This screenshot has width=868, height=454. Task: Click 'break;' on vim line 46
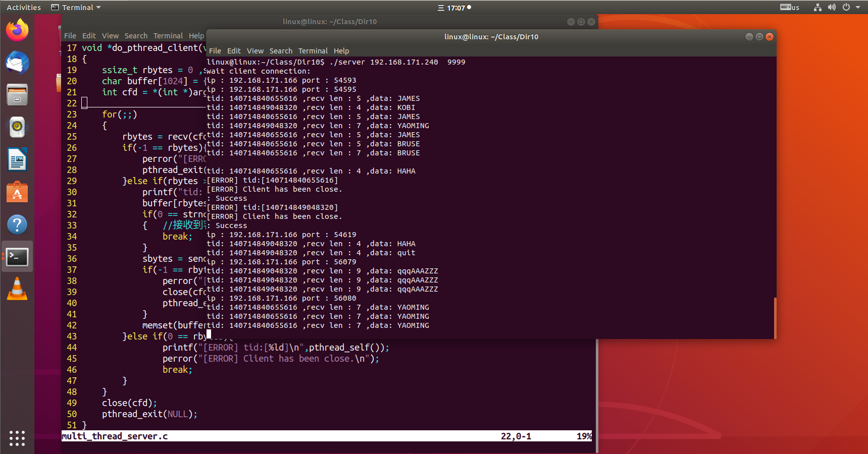(177, 370)
